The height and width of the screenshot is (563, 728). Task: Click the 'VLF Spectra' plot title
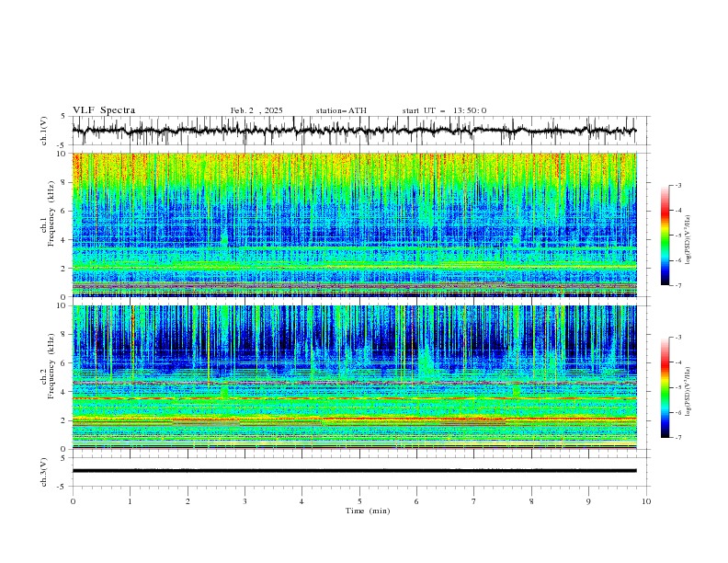point(104,110)
